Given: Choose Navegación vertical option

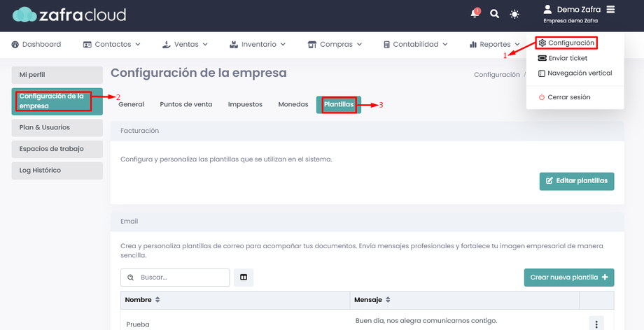Looking at the screenshot, I should 575,73.
